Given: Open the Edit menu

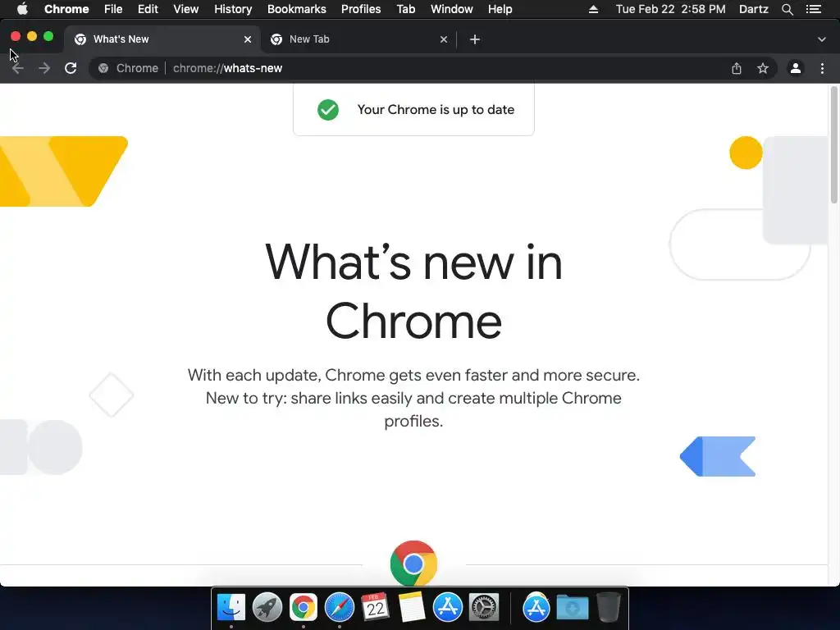Looking at the screenshot, I should click(x=148, y=9).
